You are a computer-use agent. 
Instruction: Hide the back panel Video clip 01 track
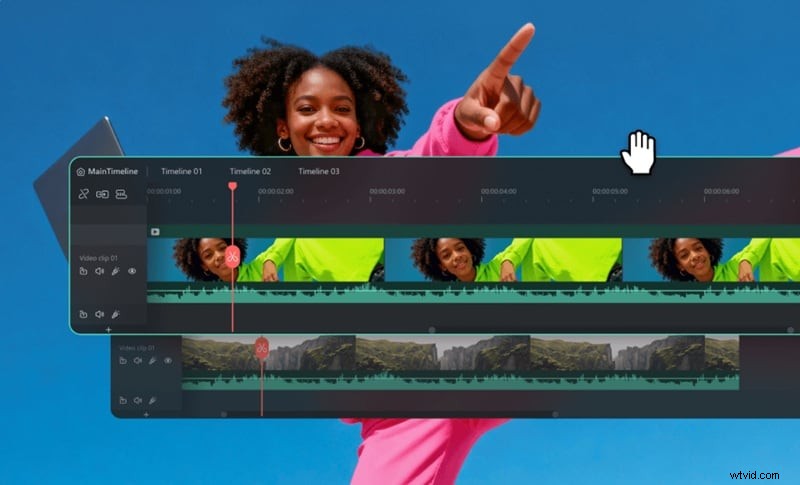(x=168, y=361)
